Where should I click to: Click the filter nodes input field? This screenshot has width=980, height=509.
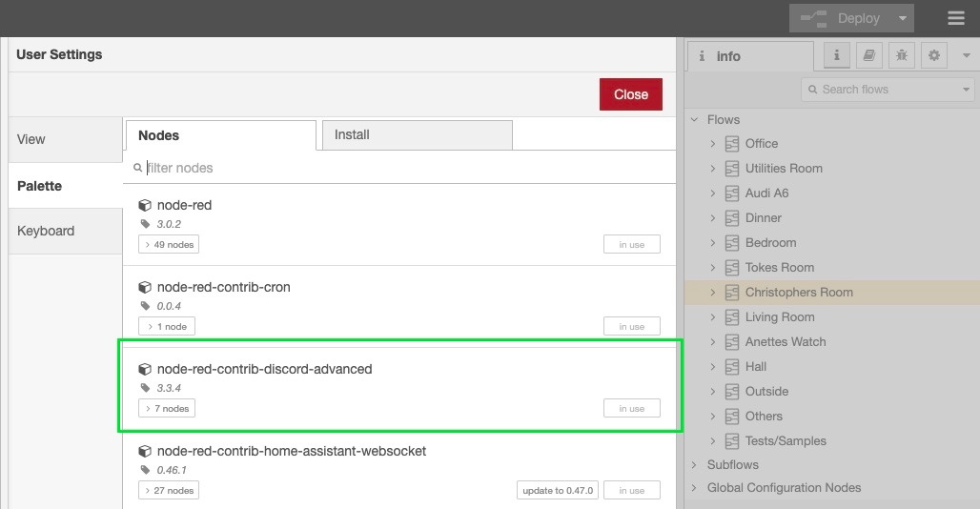(x=405, y=168)
